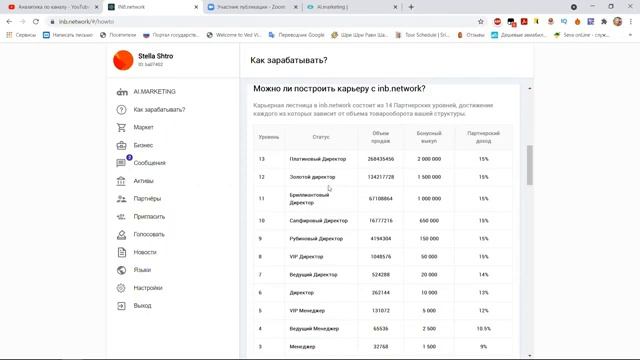This screenshot has height=360, width=640.
Task: Close the YouTube browser tab
Action: 97,7
